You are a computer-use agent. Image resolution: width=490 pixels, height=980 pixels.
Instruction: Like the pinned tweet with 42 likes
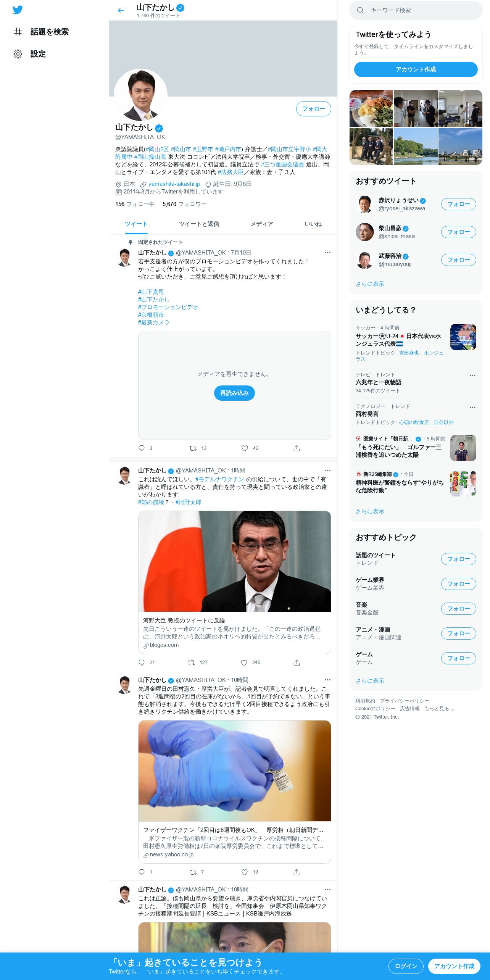pos(245,448)
